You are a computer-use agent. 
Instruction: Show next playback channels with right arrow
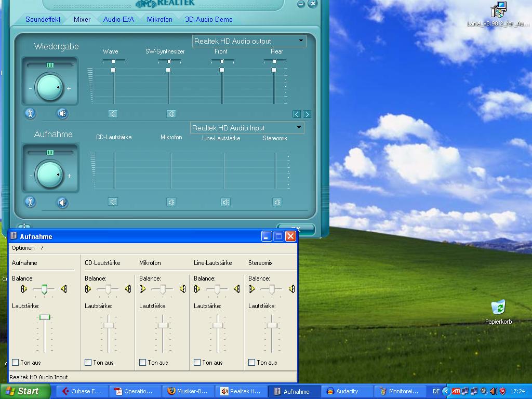pos(307,114)
